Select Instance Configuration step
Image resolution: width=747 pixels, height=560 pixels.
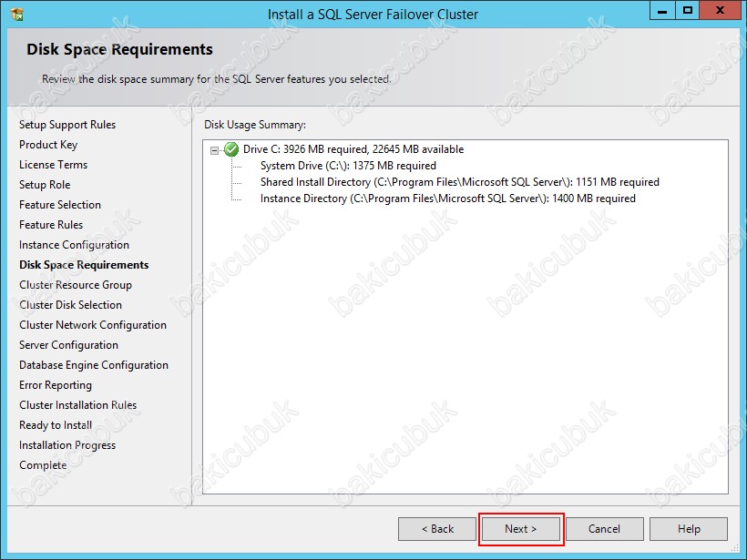pos(74,245)
